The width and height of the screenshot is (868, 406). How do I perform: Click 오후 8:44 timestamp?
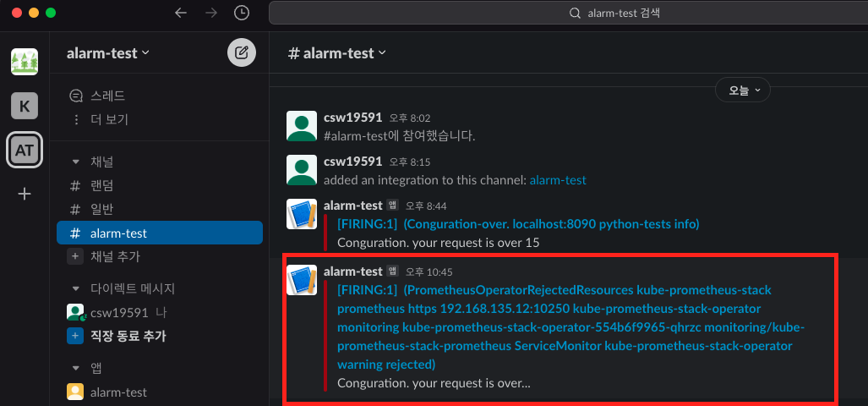(x=426, y=206)
